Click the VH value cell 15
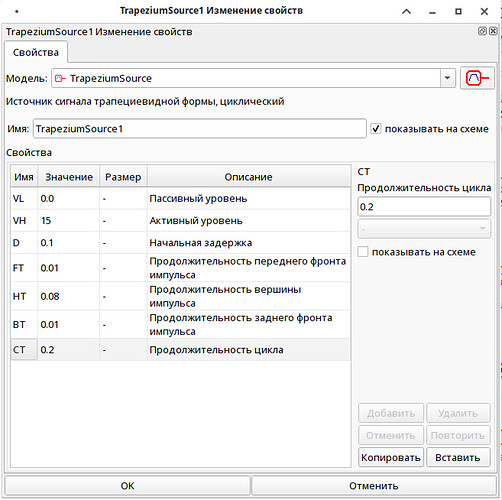This screenshot has width=502, height=500. click(68, 221)
